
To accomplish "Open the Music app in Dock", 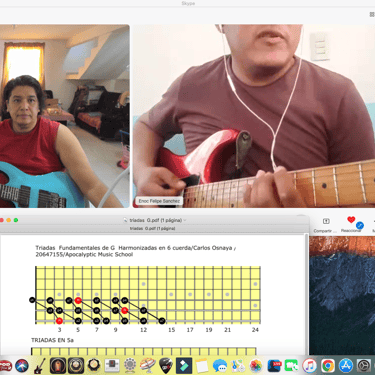I will [x=309, y=366].
